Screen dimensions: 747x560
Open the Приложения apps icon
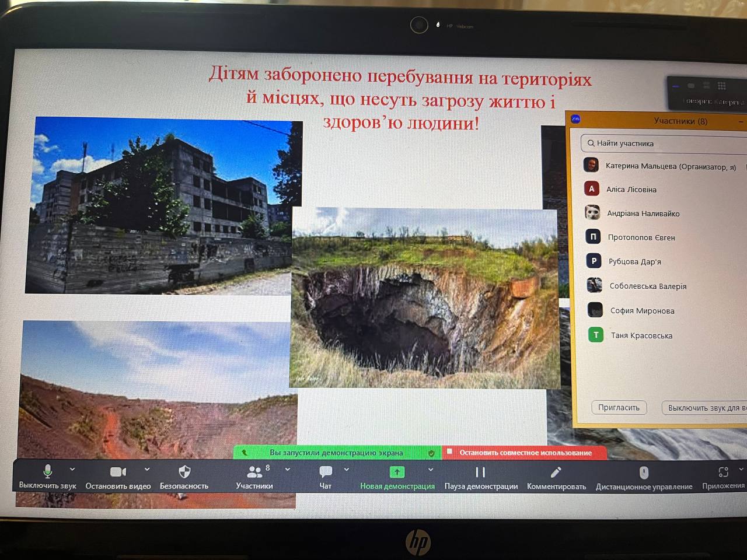click(723, 472)
